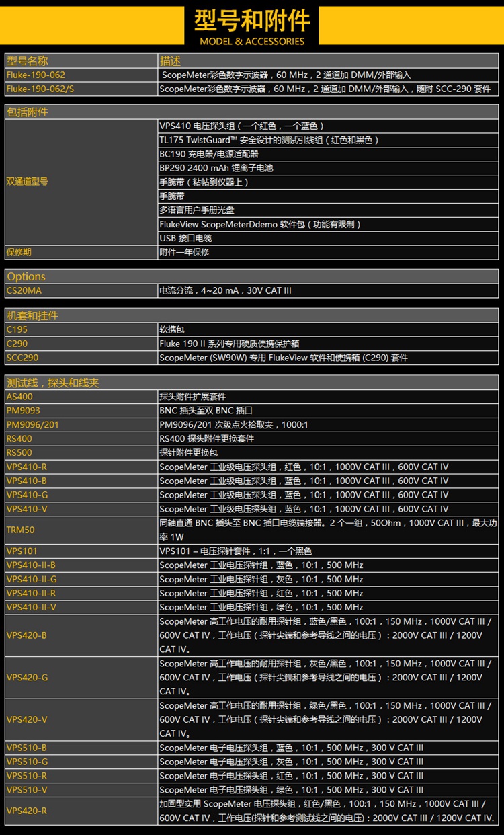Select the VPS410-R probe entry
Screen dimensions: 504x835
coord(26,467)
